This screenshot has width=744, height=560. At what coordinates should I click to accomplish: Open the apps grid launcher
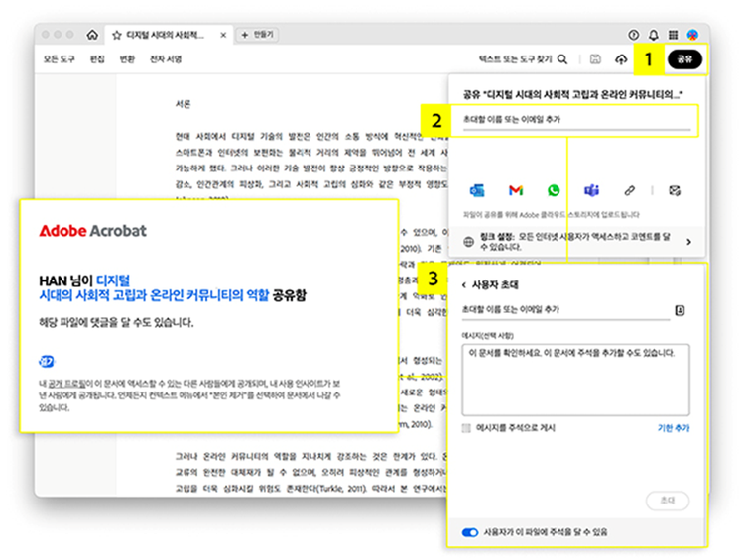click(673, 35)
